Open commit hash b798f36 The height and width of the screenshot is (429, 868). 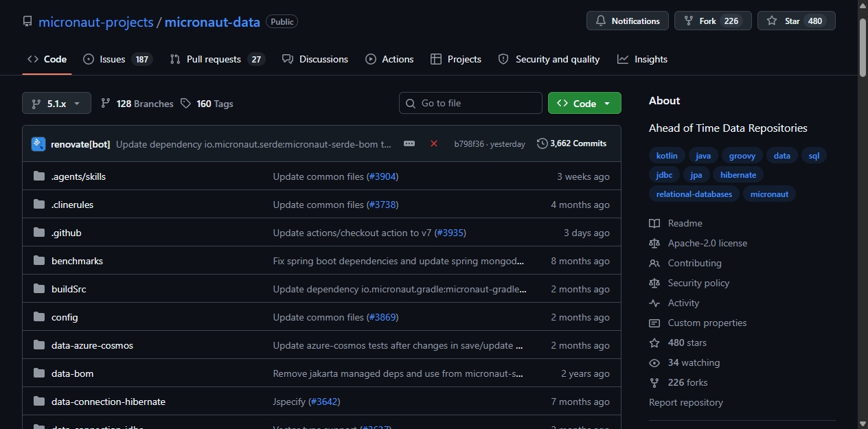pos(469,144)
